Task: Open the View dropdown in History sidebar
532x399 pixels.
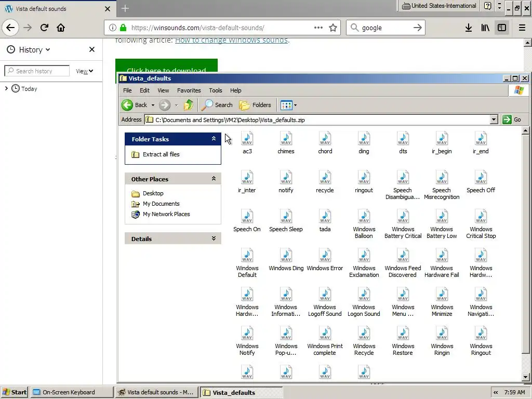Action: coord(85,71)
